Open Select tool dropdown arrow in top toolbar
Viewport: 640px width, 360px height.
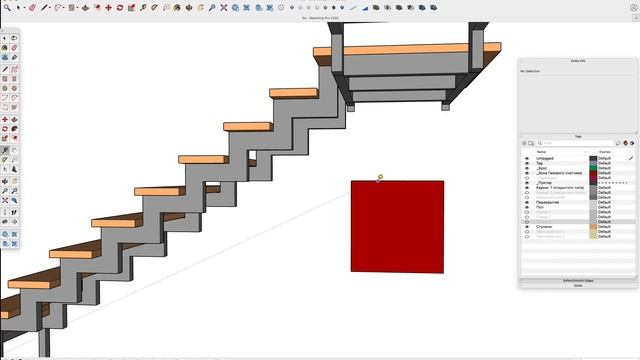[x=24, y=8]
